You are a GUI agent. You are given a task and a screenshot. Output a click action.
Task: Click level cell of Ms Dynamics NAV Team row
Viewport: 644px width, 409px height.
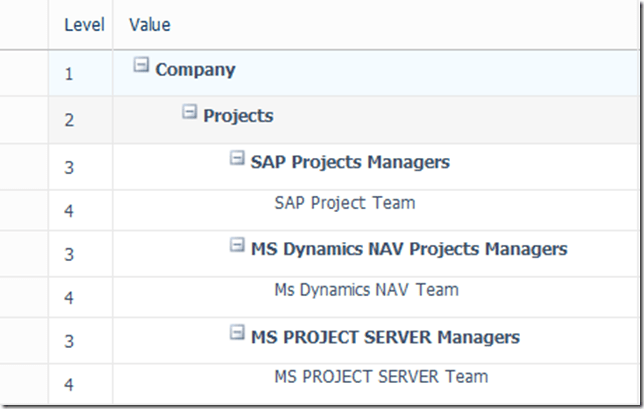point(69,297)
